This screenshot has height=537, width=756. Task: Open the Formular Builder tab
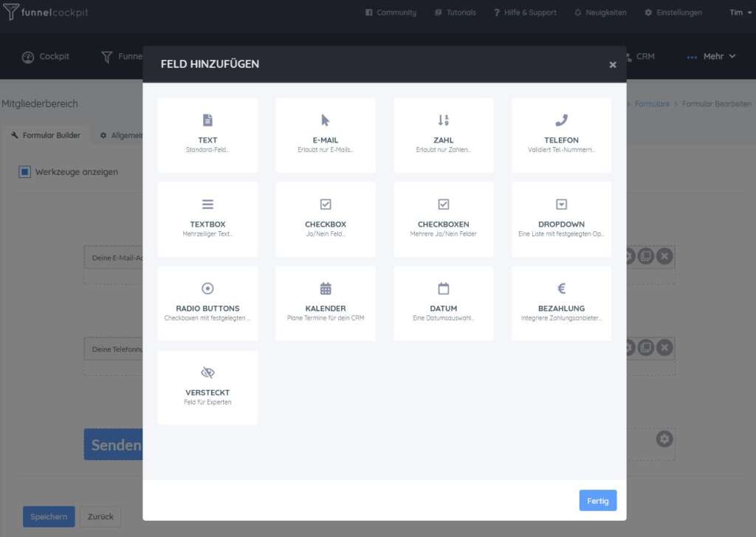46,135
